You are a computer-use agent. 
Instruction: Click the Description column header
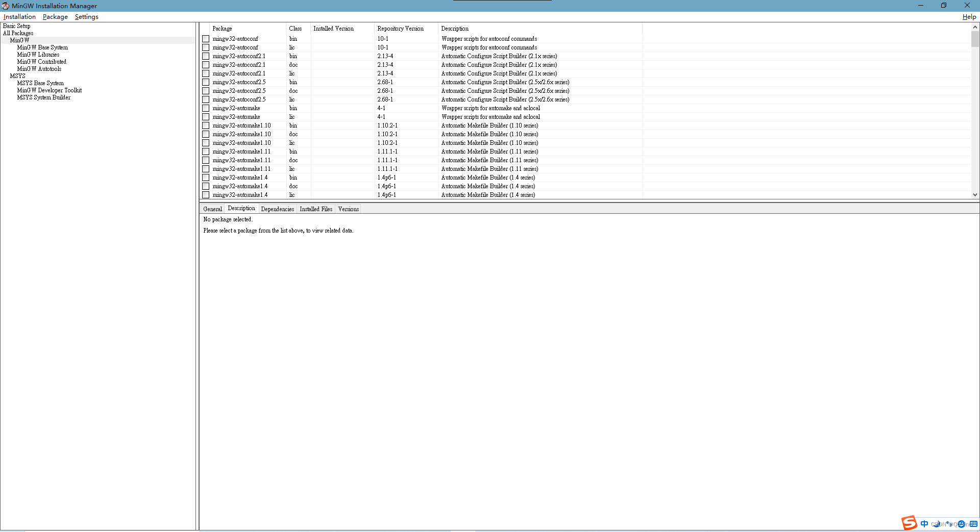pos(540,29)
